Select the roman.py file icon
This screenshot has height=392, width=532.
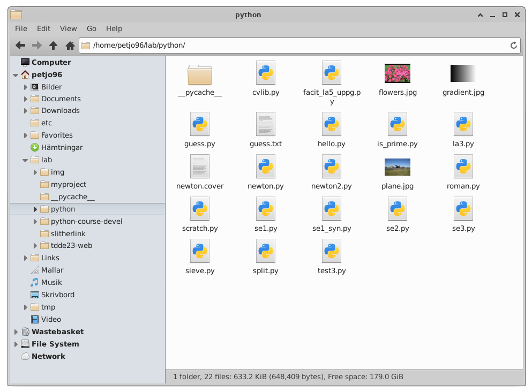click(x=463, y=166)
